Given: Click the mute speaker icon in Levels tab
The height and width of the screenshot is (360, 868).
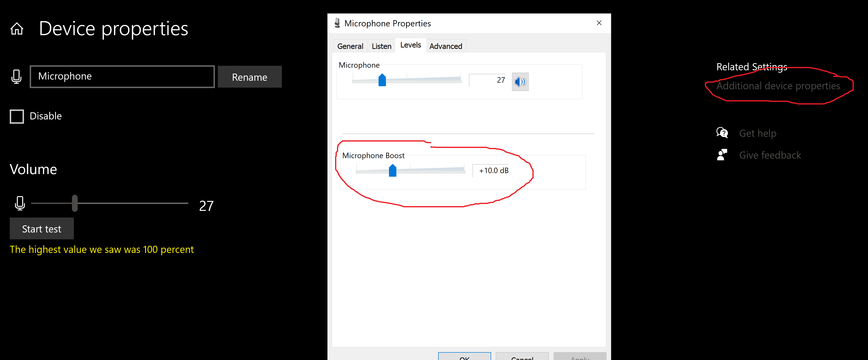Looking at the screenshot, I should pos(520,82).
